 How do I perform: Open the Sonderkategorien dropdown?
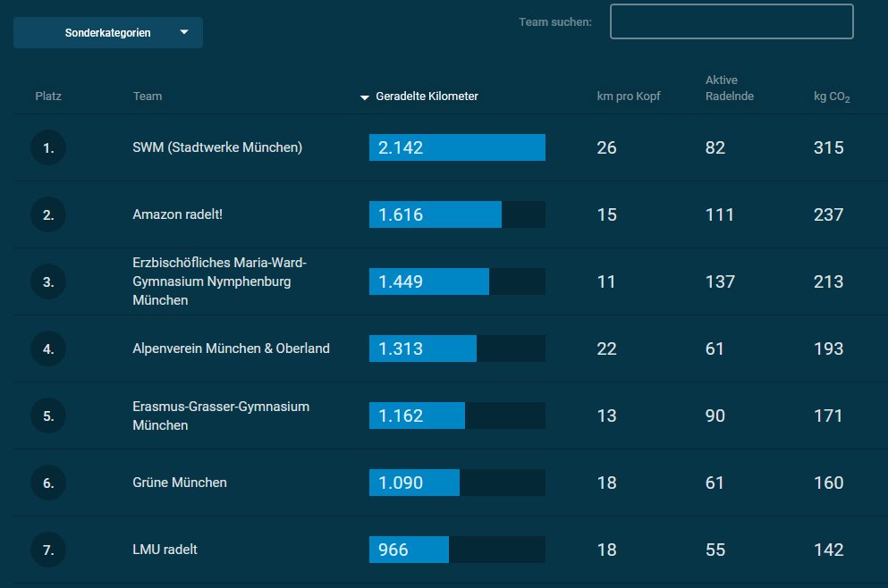[107, 32]
